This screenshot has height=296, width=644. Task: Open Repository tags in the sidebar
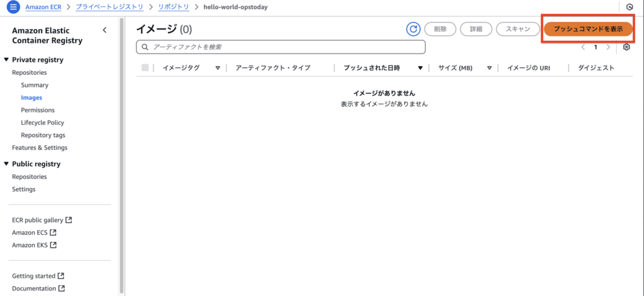click(x=43, y=135)
